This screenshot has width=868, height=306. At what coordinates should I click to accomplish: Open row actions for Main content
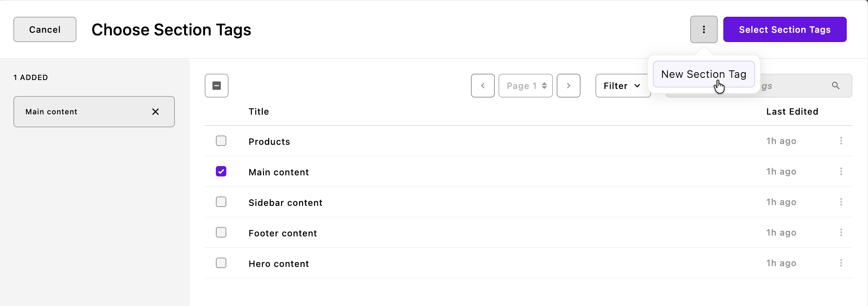841,171
